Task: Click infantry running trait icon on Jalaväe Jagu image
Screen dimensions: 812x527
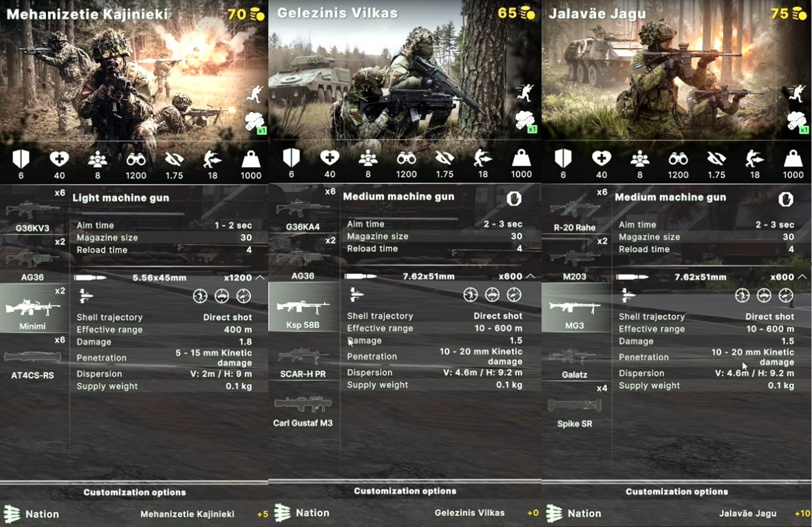Action: point(796,94)
